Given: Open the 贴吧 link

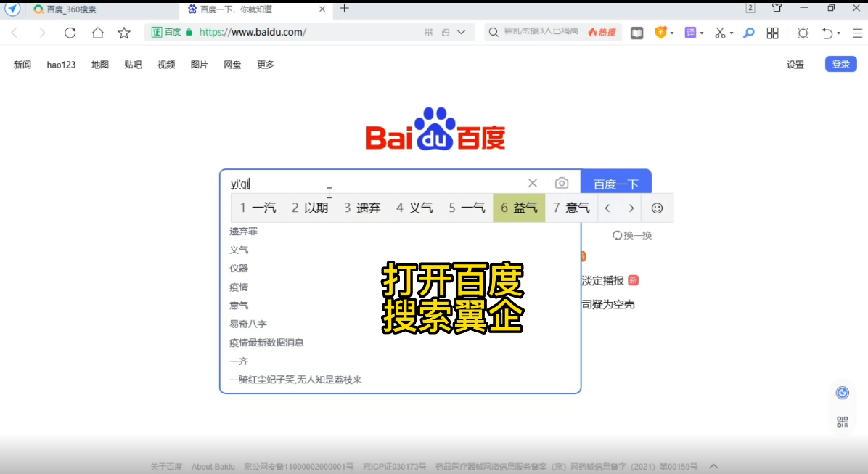Looking at the screenshot, I should 133,65.
